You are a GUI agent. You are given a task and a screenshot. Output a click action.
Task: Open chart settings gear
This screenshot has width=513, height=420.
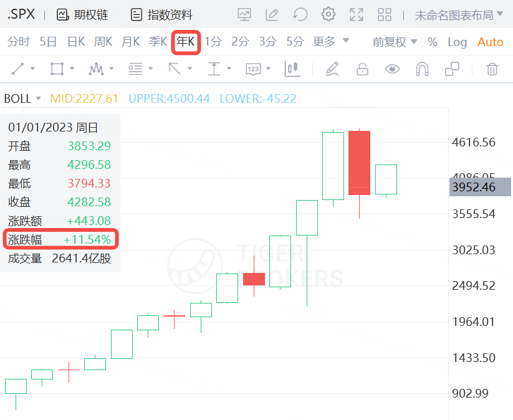pyautogui.click(x=328, y=14)
